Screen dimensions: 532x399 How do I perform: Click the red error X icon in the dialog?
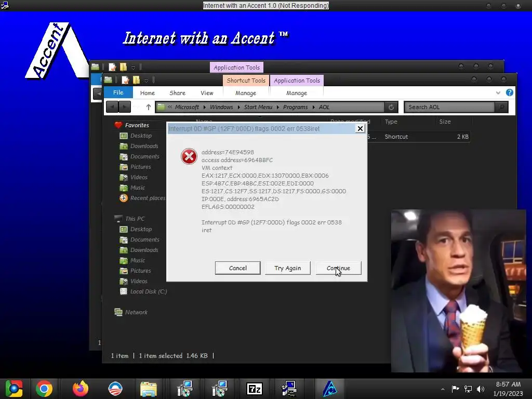pyautogui.click(x=189, y=156)
